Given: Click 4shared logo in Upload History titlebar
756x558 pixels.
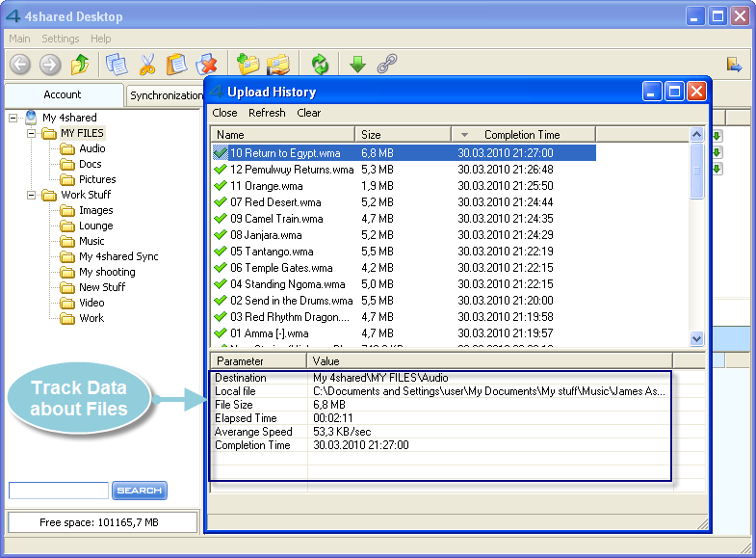Looking at the screenshot, I should tap(217, 92).
